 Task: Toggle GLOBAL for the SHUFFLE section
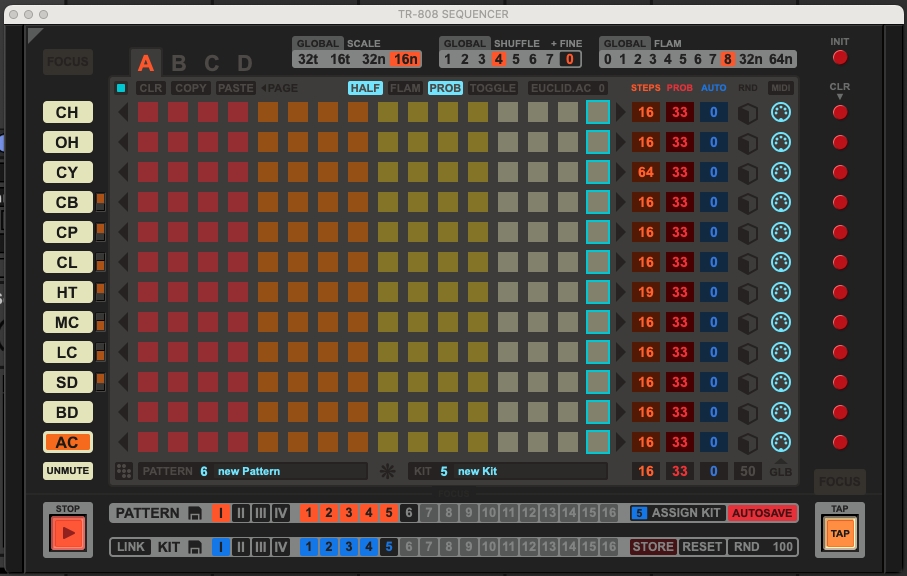(x=464, y=43)
